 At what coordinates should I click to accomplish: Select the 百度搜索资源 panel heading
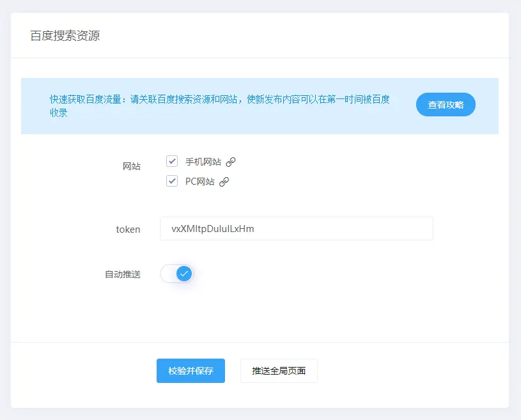(x=65, y=35)
